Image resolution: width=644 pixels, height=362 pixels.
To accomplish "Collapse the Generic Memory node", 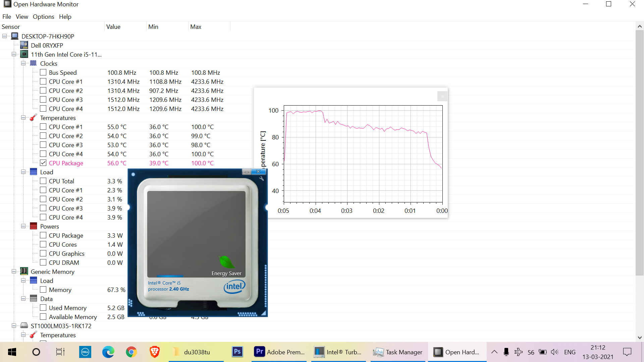I will 14,271.
